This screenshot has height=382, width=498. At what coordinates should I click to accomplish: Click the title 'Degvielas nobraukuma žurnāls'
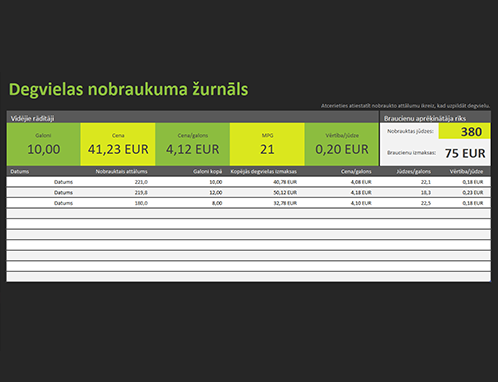tap(128, 89)
